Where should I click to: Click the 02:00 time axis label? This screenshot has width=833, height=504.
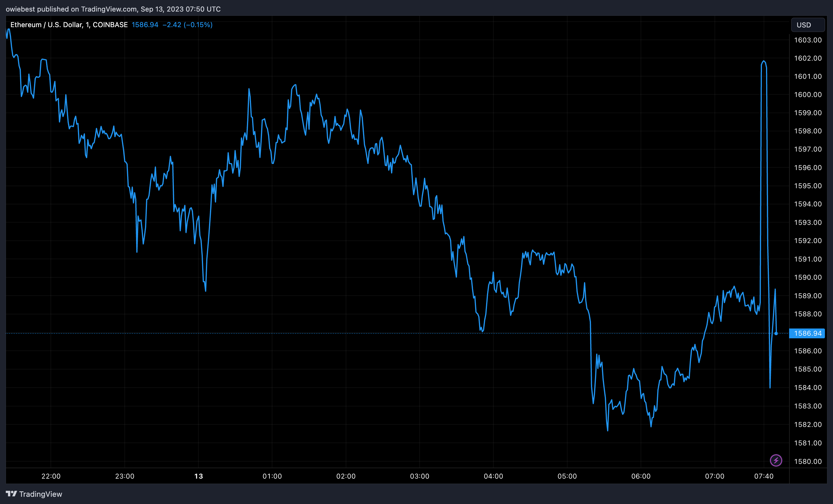pos(346,476)
